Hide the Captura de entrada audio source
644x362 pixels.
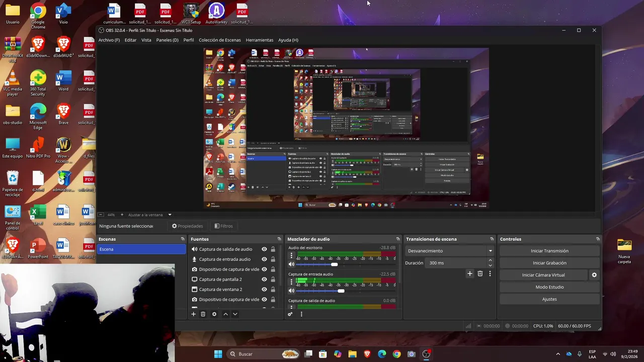pyautogui.click(x=264, y=259)
